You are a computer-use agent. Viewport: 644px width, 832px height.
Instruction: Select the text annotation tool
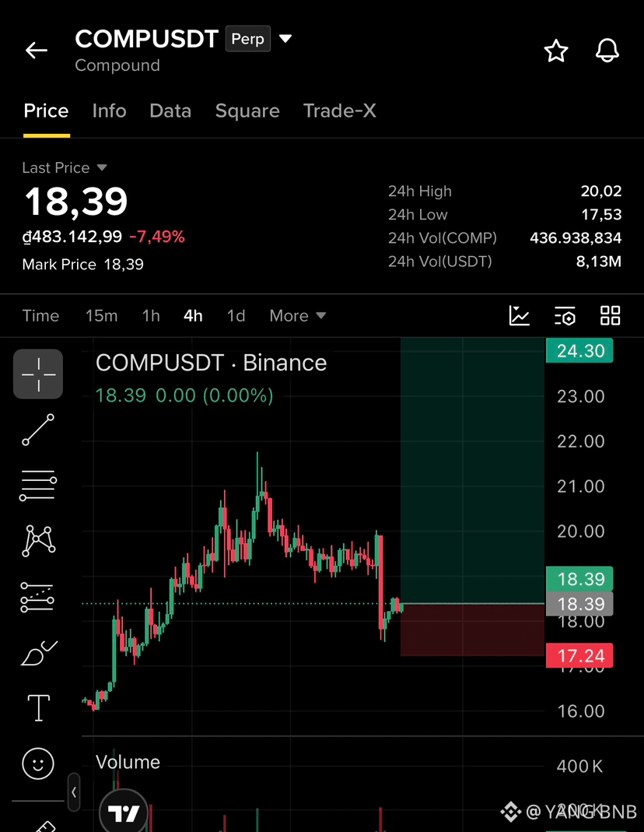(x=39, y=707)
